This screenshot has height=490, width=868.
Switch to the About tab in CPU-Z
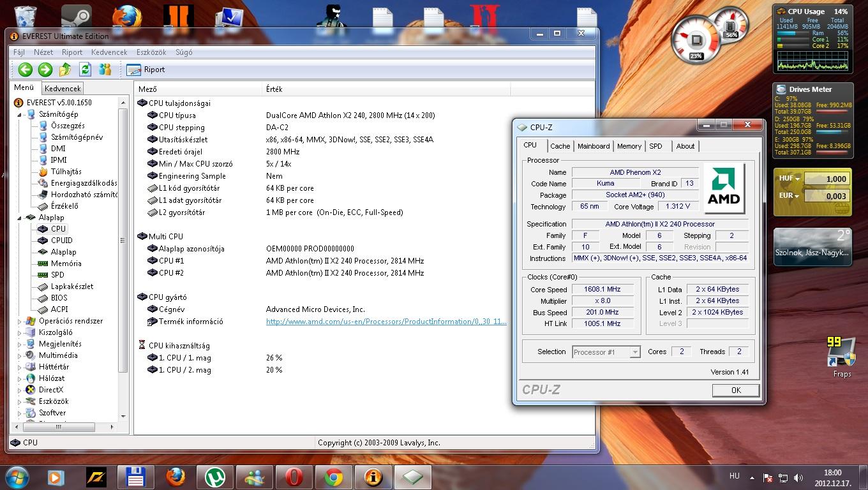(685, 146)
